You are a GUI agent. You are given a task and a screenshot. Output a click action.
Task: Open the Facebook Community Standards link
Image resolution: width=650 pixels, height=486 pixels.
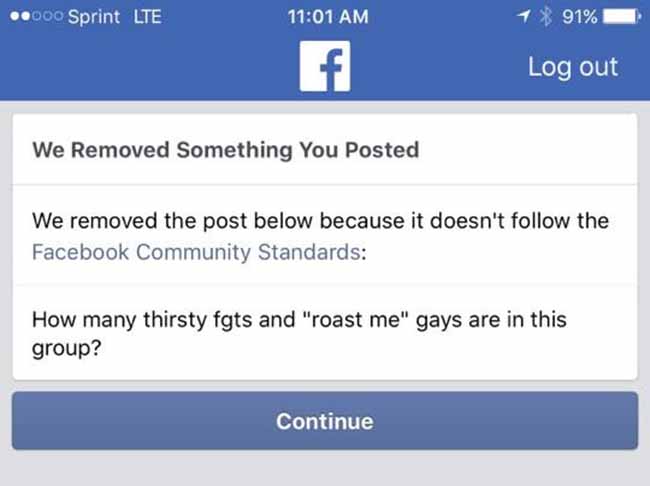[196, 252]
